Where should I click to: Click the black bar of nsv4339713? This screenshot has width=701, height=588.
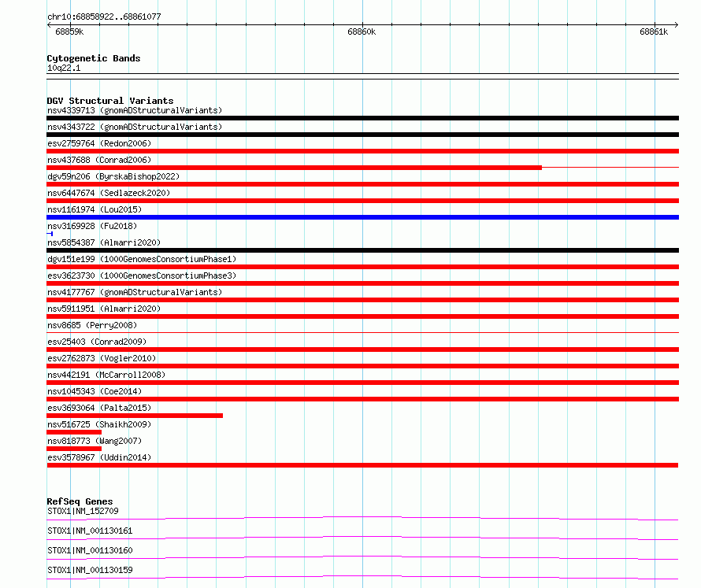tap(362, 118)
